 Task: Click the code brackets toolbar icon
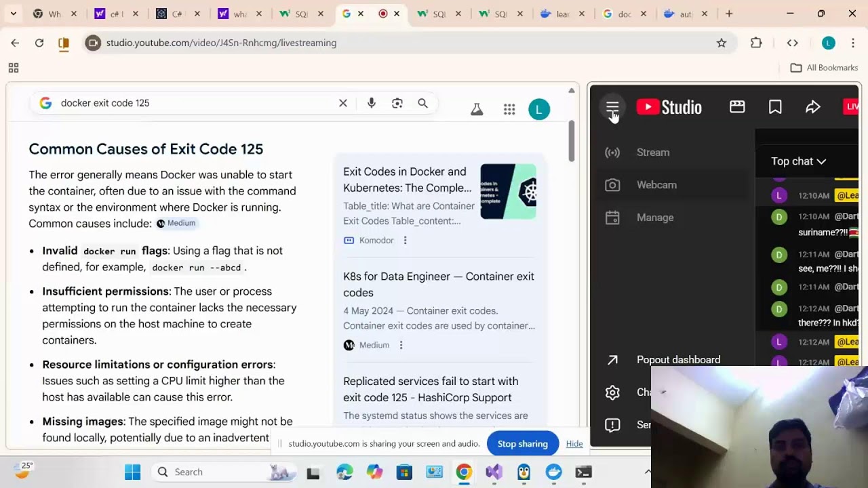click(792, 43)
